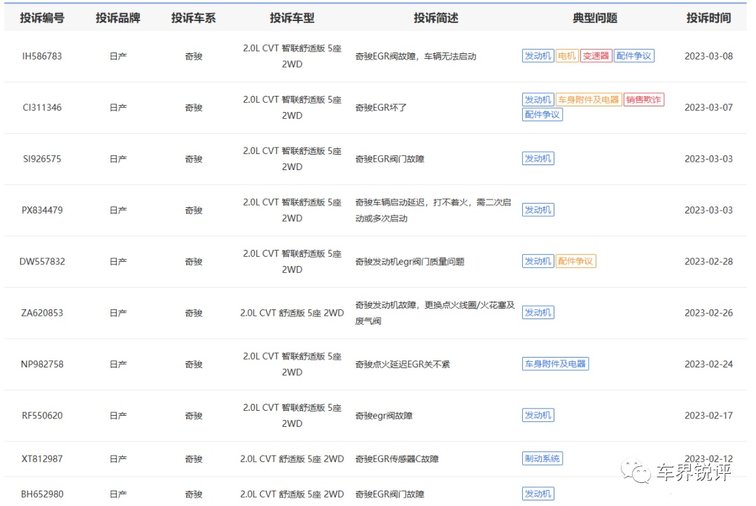The image size is (756, 506).
Task: Click date 2023-03-08
Action: point(708,56)
